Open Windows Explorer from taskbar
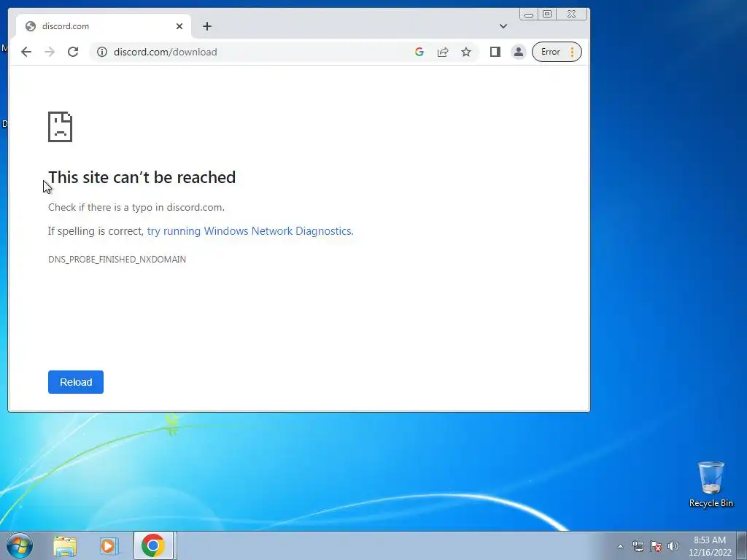 tap(65, 545)
